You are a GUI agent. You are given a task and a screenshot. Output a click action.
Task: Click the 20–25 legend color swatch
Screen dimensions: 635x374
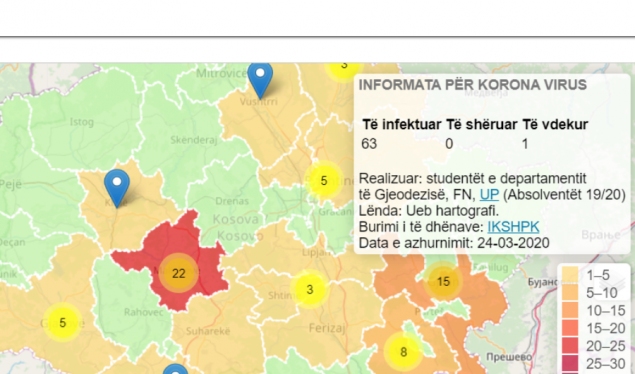coord(571,346)
